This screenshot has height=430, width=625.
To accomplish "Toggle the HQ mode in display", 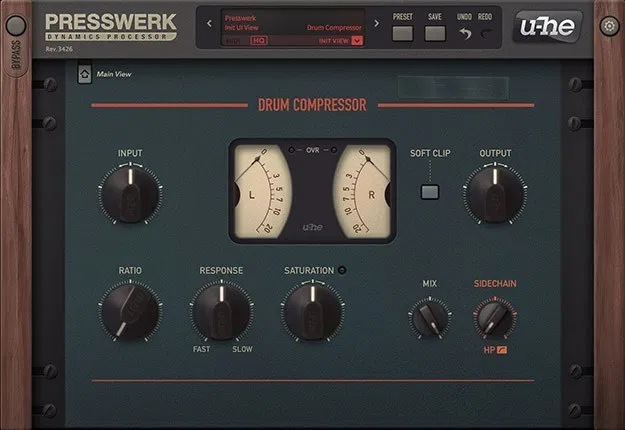I will click(x=258, y=41).
